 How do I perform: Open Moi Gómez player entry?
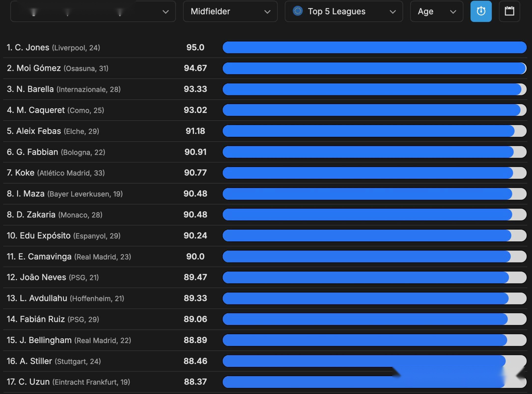point(57,68)
